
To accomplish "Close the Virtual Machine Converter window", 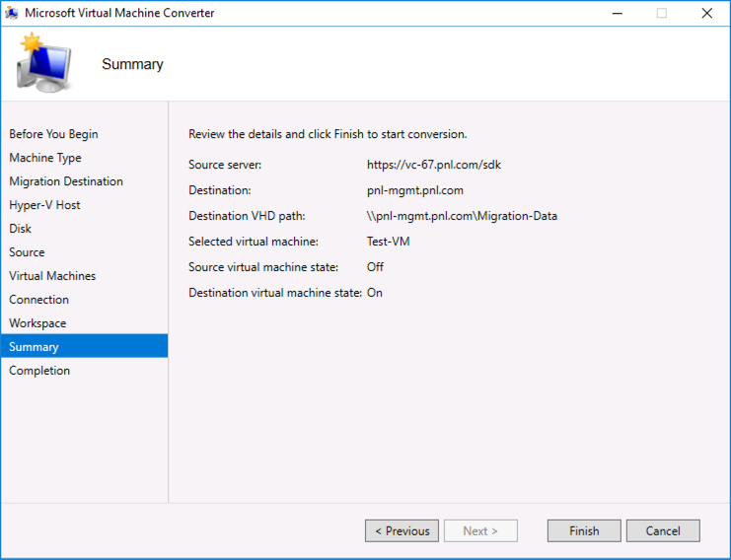I will (707, 13).
